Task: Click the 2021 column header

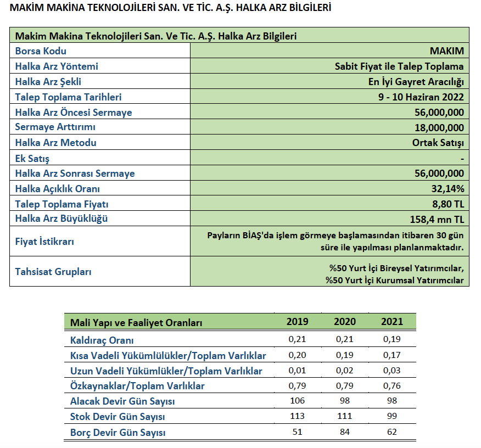Action: tap(391, 322)
